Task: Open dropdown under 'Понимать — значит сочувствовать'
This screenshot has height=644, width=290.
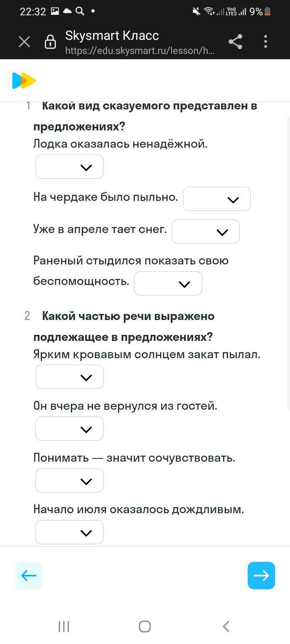Action: tap(69, 481)
